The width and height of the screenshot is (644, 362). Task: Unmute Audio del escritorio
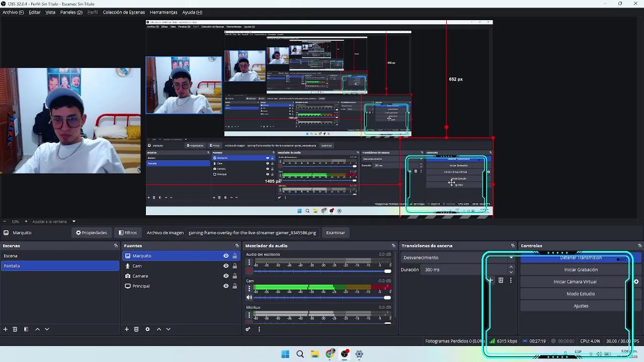(249, 271)
